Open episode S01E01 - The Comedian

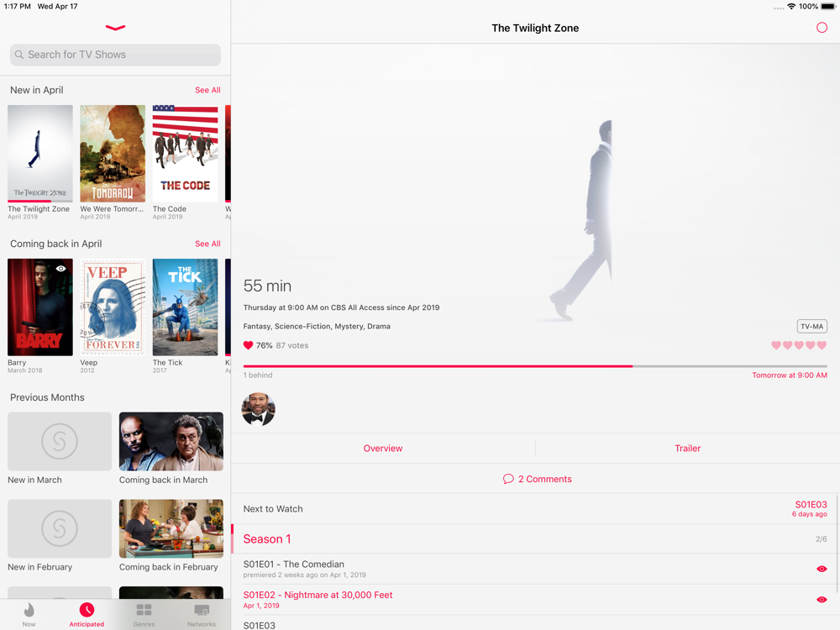pos(535,569)
